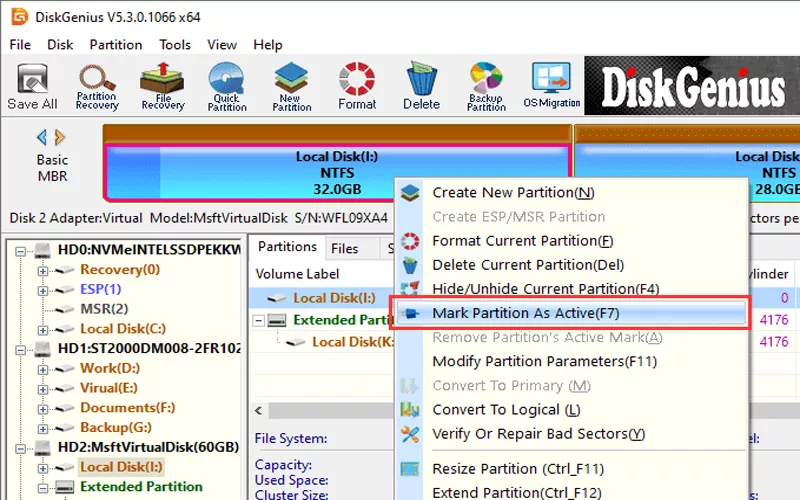800x500 pixels.
Task: Open the Disk menu
Action: [60, 45]
